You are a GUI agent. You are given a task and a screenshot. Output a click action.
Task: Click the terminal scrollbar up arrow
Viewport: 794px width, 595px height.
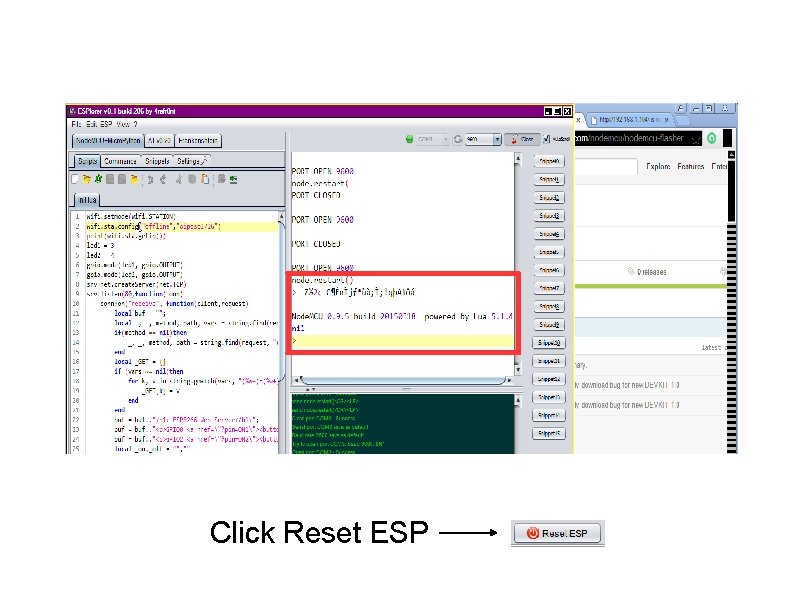[518, 158]
